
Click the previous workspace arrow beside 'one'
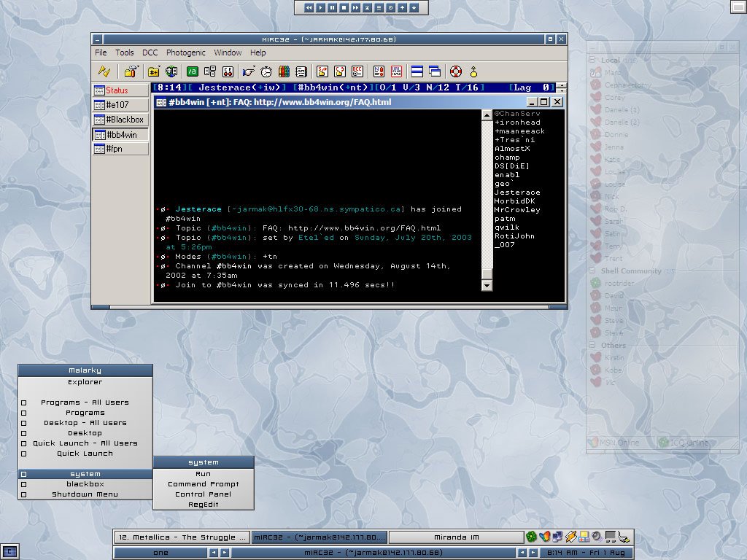tap(214, 553)
